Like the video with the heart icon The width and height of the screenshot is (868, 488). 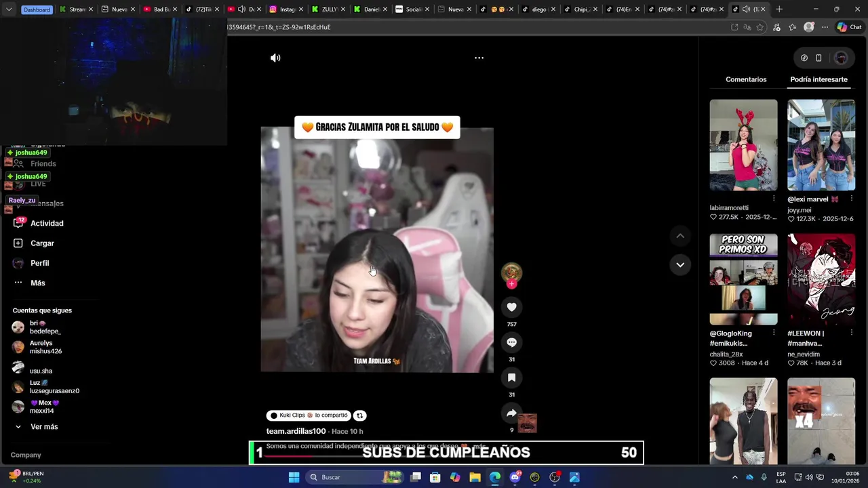click(511, 307)
